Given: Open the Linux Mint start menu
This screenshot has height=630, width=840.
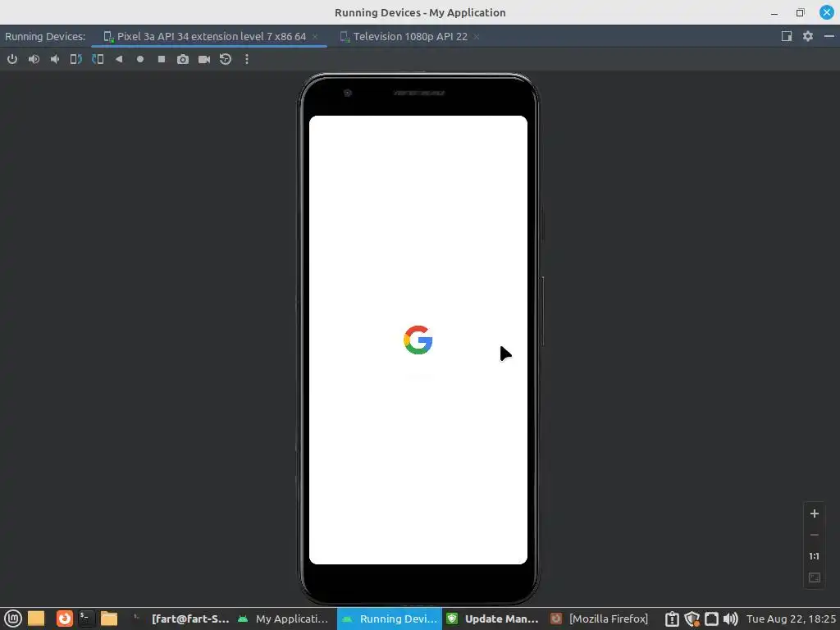Looking at the screenshot, I should coord(13,619).
